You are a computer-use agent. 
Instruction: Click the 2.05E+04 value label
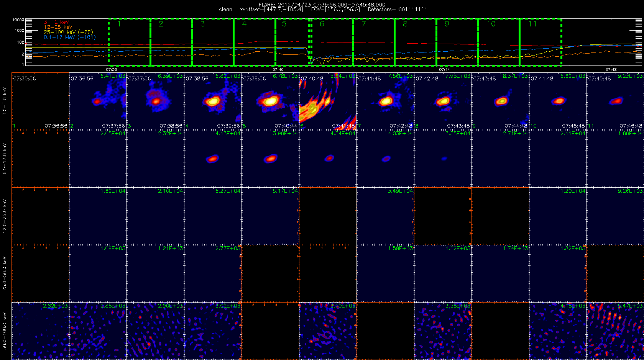coord(113,134)
